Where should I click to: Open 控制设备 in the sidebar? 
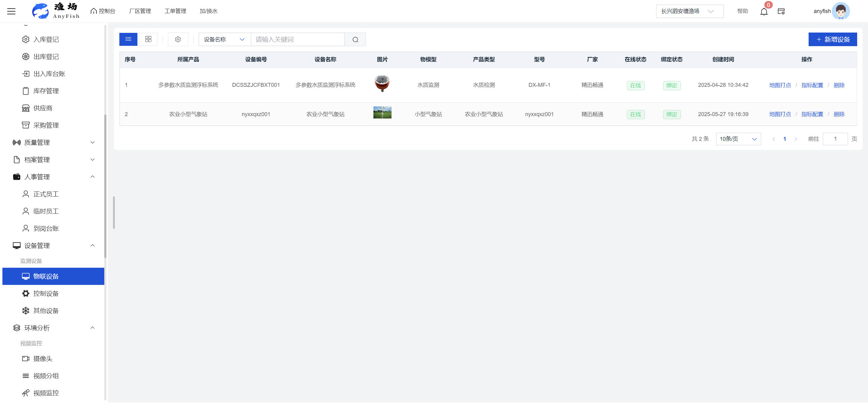tap(46, 293)
